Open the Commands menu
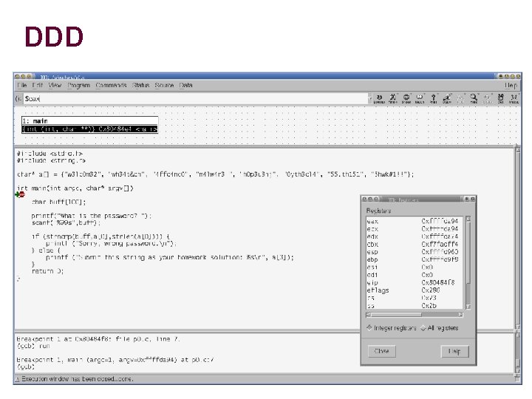The height and width of the screenshot is (399, 532). (x=111, y=85)
